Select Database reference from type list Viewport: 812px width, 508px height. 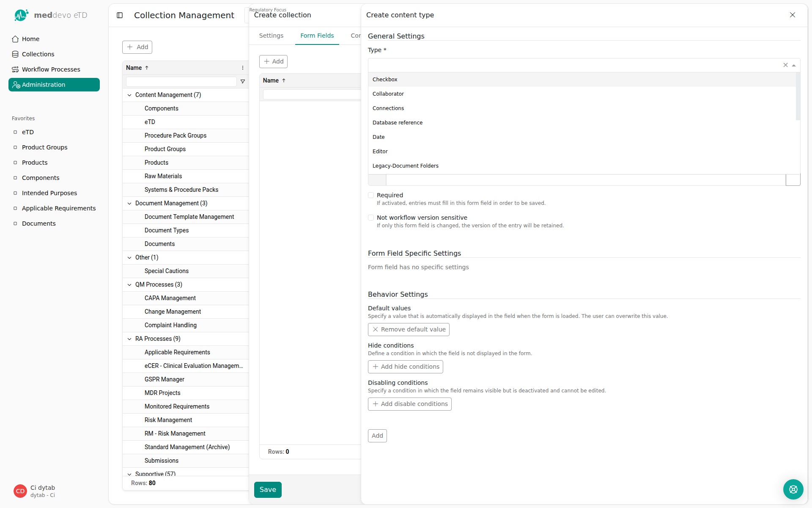[x=398, y=123]
